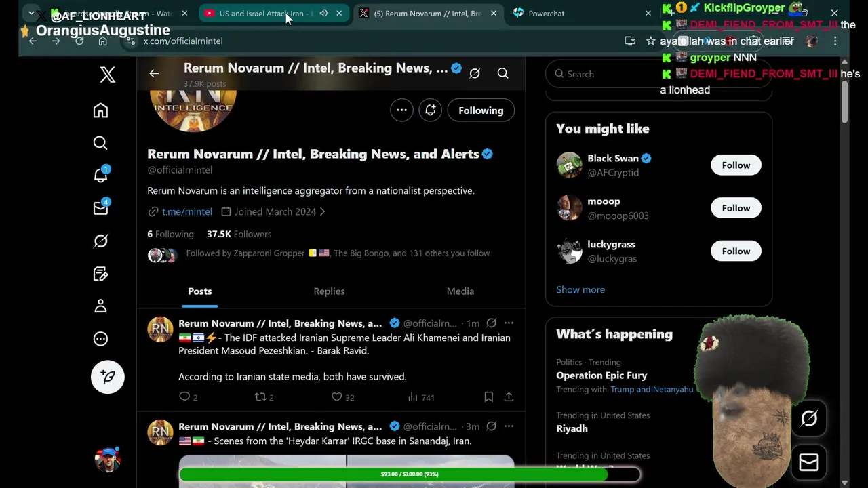The image size is (868, 488).
Task: Like the Khamenei post heart
Action: 336,397
